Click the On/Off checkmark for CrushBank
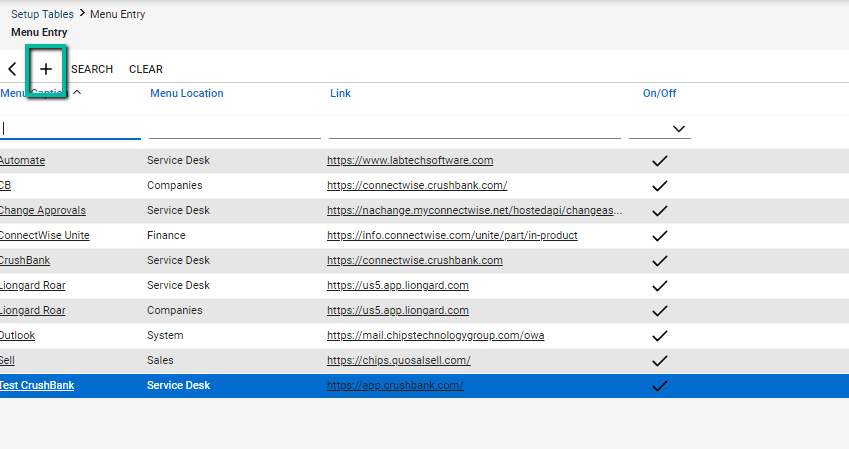849x449 pixels. click(659, 261)
